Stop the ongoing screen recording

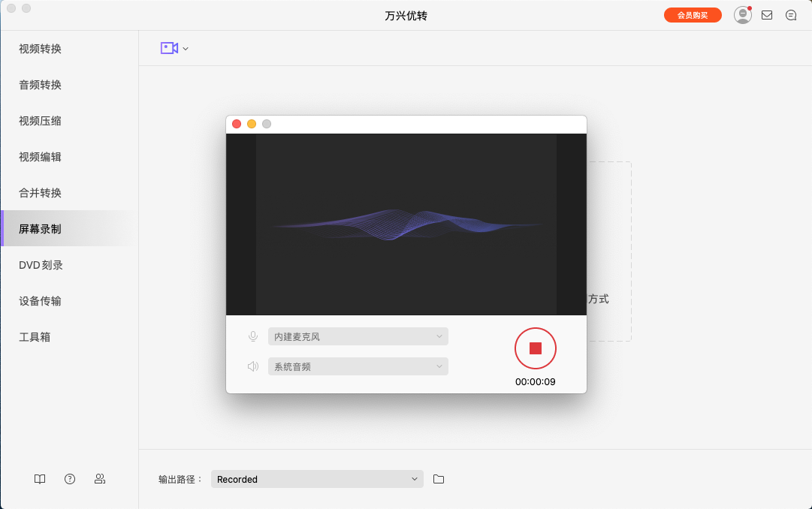535,348
